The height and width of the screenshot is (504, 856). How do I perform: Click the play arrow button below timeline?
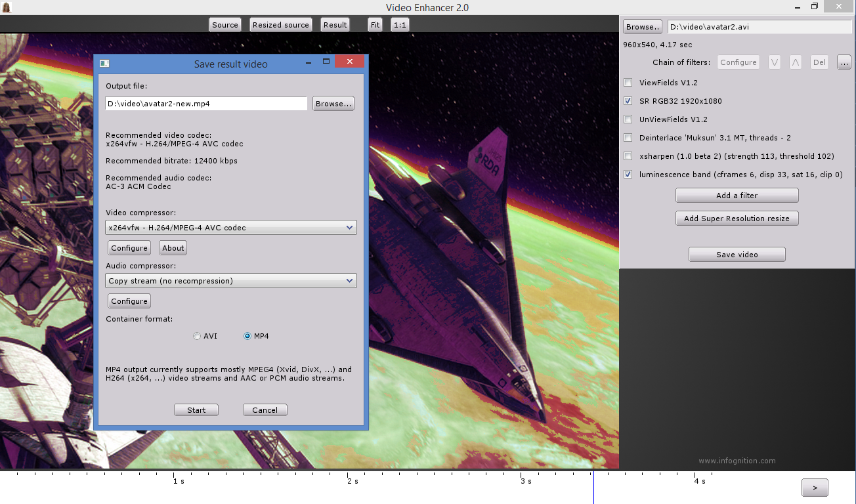[x=815, y=488]
